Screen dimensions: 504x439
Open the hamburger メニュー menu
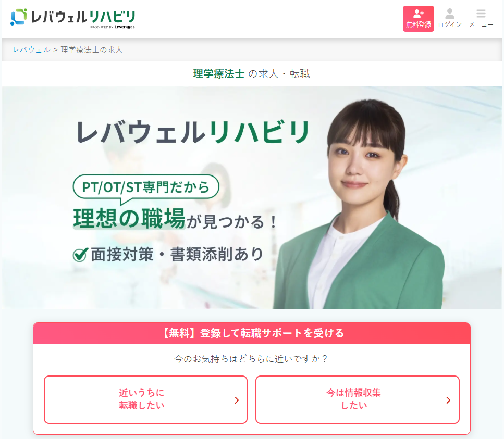[x=481, y=18]
